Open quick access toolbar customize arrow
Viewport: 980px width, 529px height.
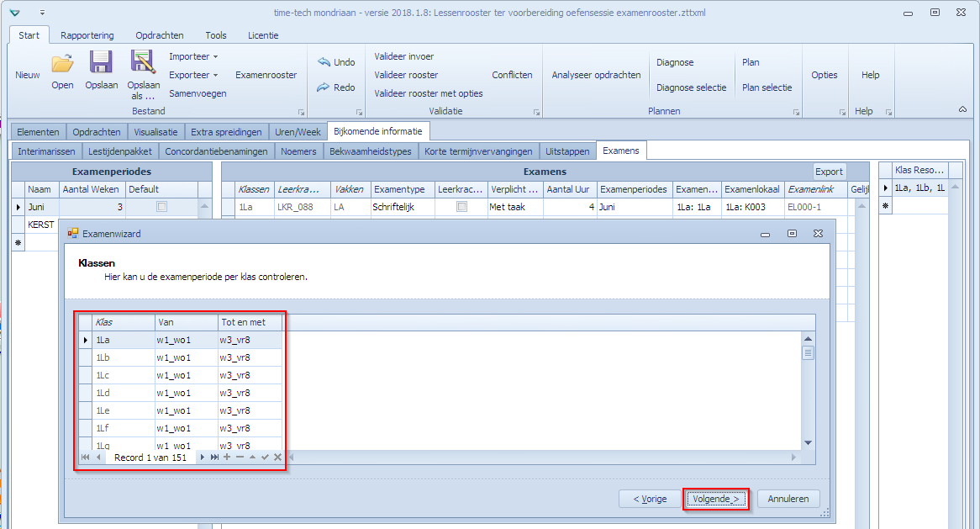click(42, 13)
